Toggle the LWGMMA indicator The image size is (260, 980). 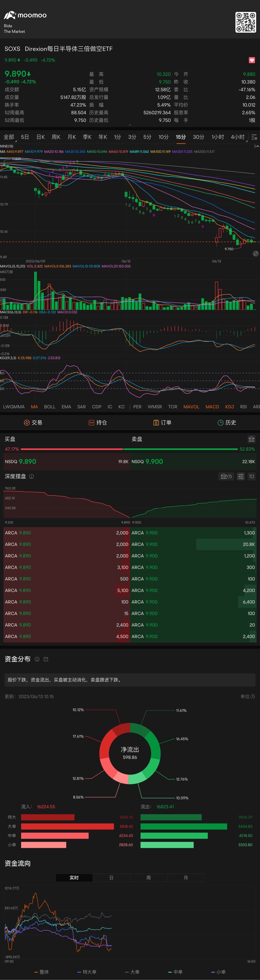pos(14,407)
